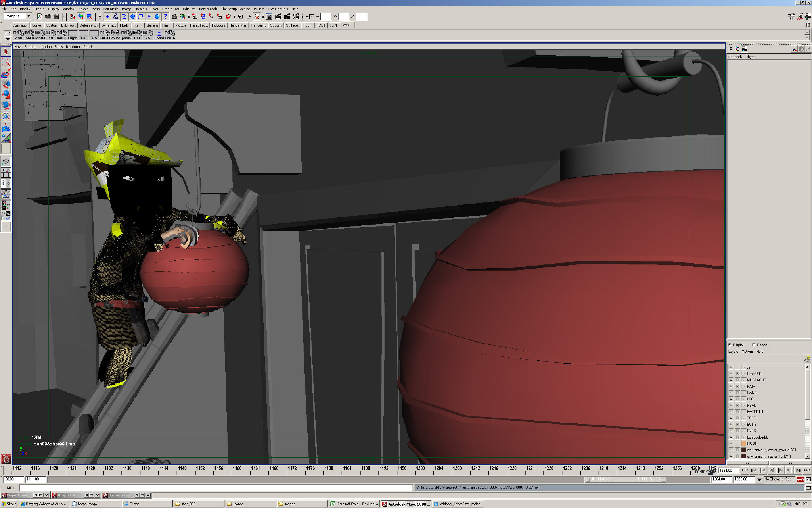Click the current time 1264.00 field

(729, 470)
